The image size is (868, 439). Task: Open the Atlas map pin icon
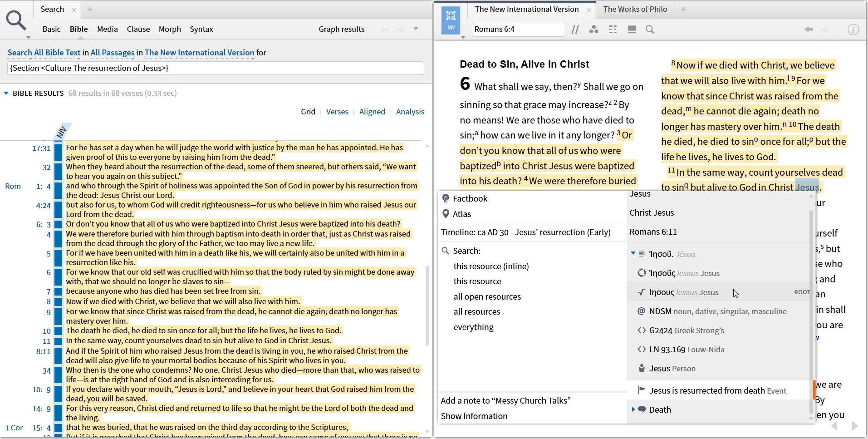446,214
